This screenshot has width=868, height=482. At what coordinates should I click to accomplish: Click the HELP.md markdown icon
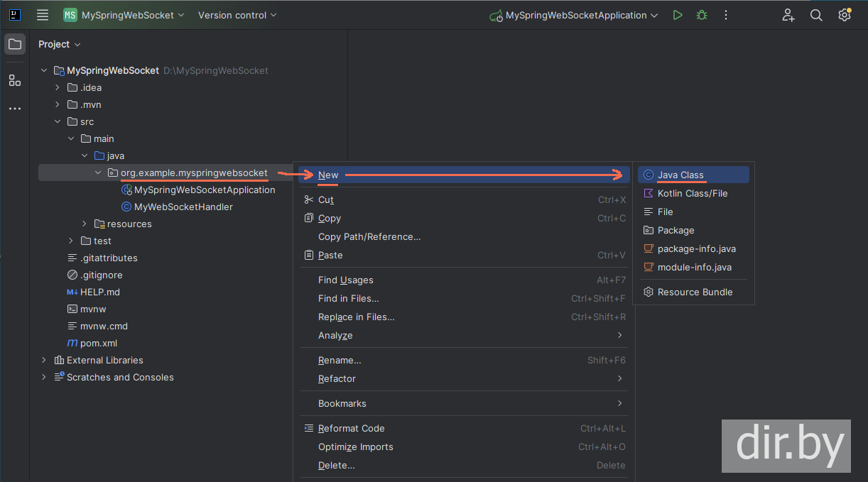click(x=72, y=292)
